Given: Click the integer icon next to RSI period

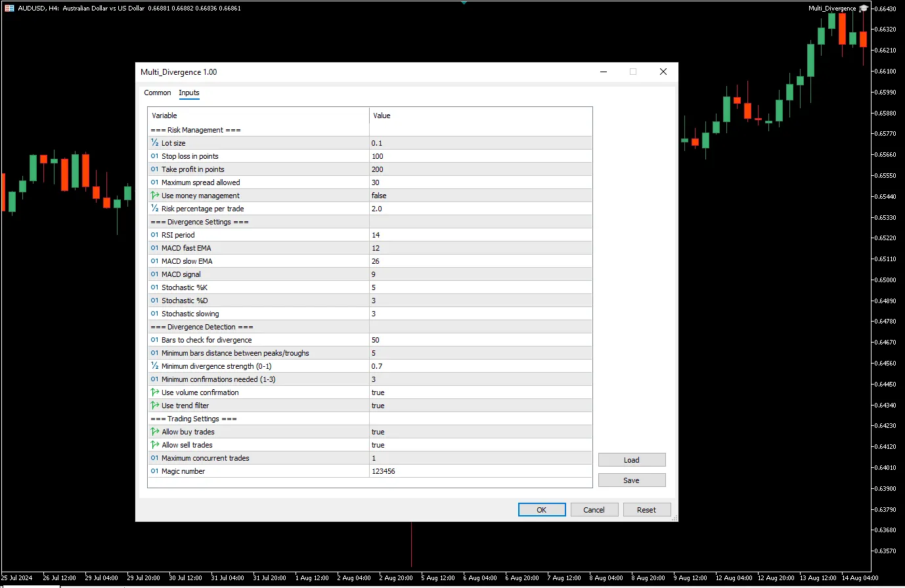Looking at the screenshot, I should click(155, 235).
